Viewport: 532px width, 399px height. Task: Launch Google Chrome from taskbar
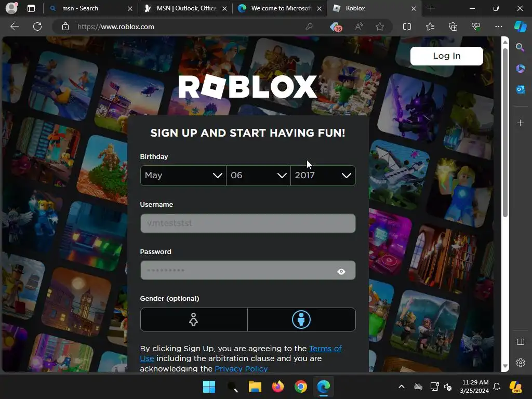click(301, 387)
